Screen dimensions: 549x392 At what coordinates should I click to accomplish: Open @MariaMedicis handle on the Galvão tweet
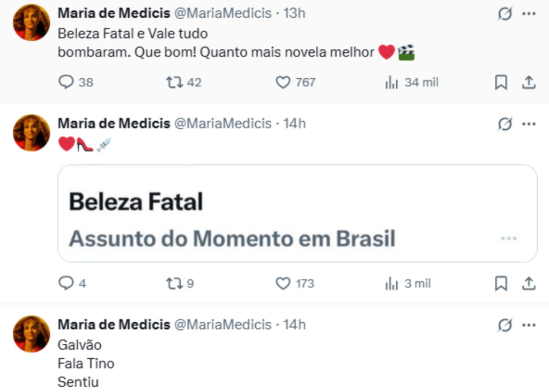coord(223,324)
